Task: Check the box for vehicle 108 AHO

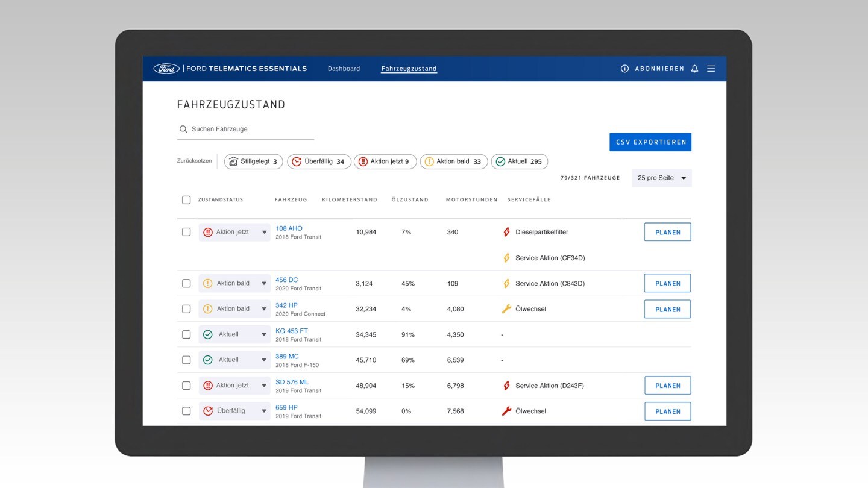Action: point(186,232)
